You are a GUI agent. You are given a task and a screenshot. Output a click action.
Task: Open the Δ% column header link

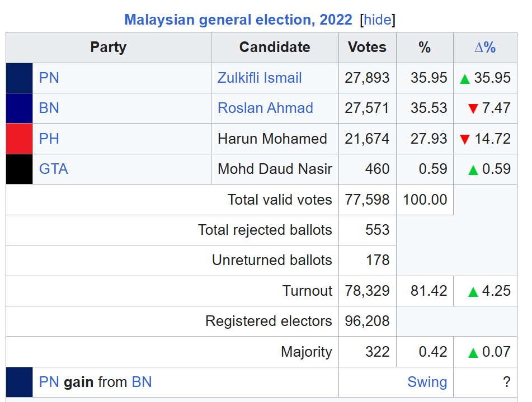pos(485,47)
